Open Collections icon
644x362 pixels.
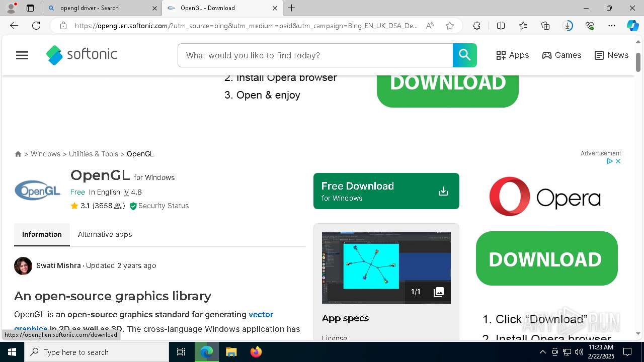click(545, 26)
